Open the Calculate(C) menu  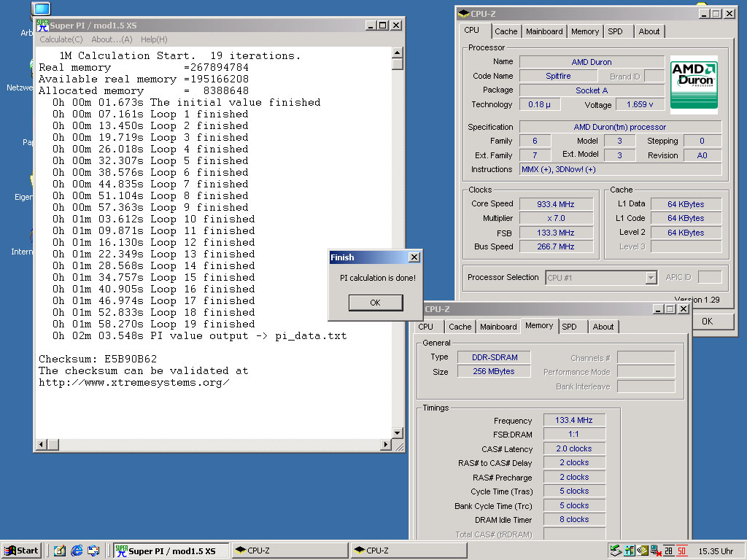click(61, 39)
